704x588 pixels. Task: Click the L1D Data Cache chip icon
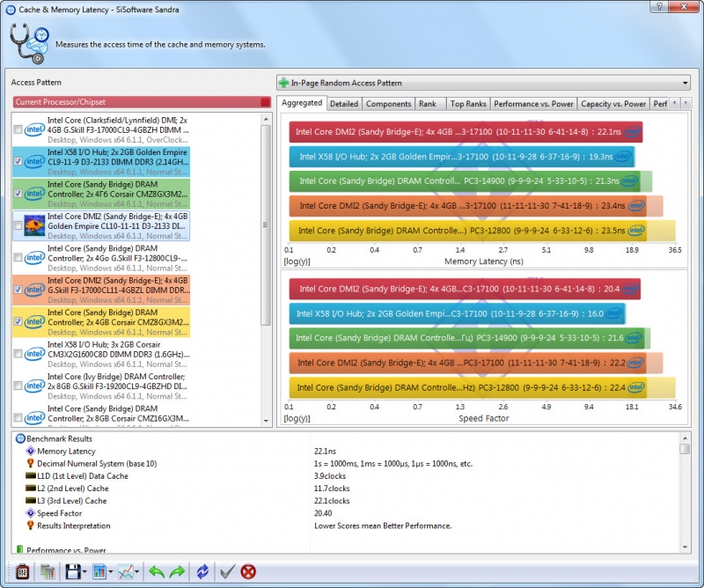pos(31,475)
